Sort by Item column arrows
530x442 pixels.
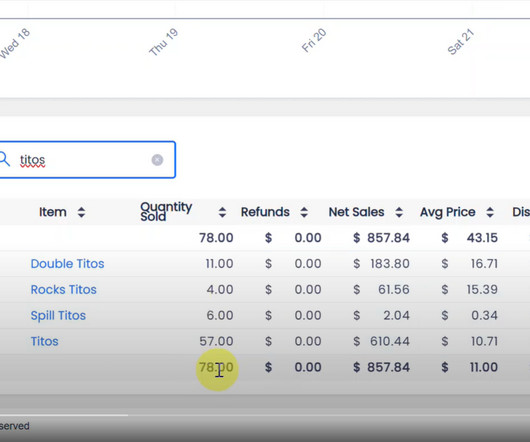81,212
